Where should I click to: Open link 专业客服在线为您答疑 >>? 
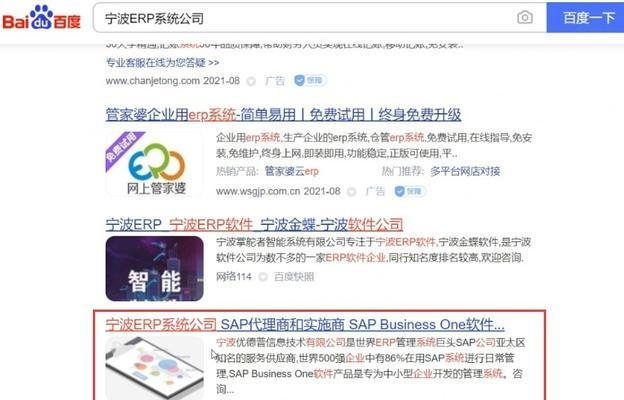[162, 62]
